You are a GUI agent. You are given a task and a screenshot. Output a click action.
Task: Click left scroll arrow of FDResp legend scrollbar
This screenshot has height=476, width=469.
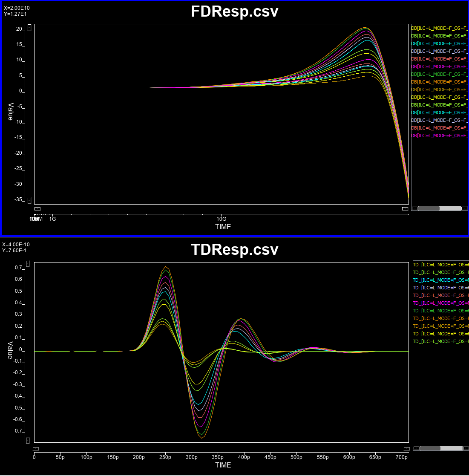click(414, 208)
